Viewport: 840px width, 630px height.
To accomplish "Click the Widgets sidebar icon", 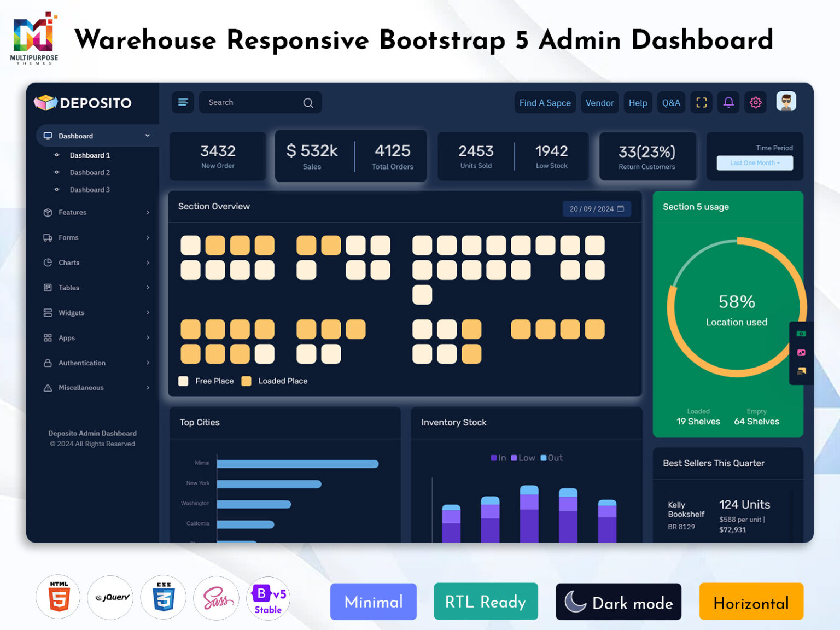I will pos(48,312).
